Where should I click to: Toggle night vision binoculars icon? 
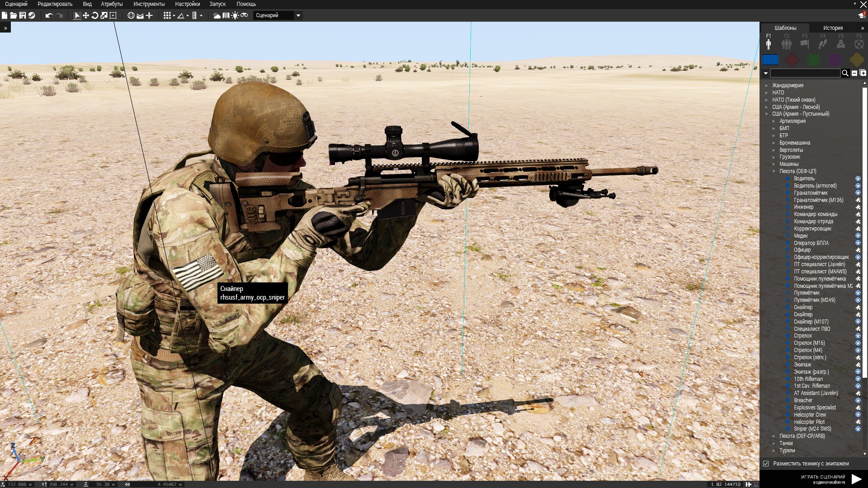[x=244, y=15]
